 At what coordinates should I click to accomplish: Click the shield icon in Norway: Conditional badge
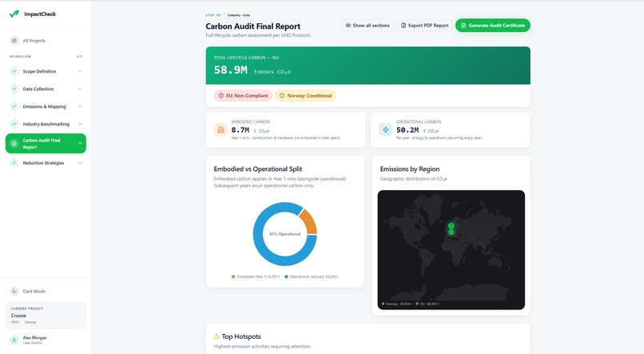[282, 96]
